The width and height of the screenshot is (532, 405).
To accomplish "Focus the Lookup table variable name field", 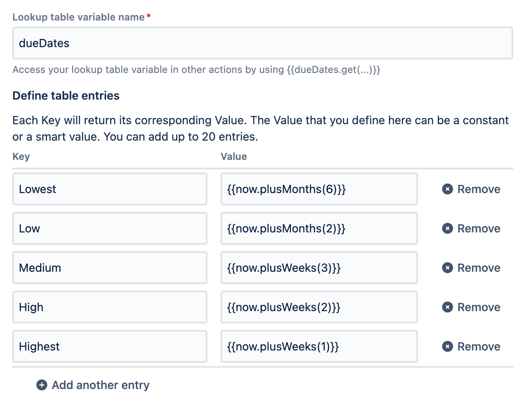I will pos(262,43).
